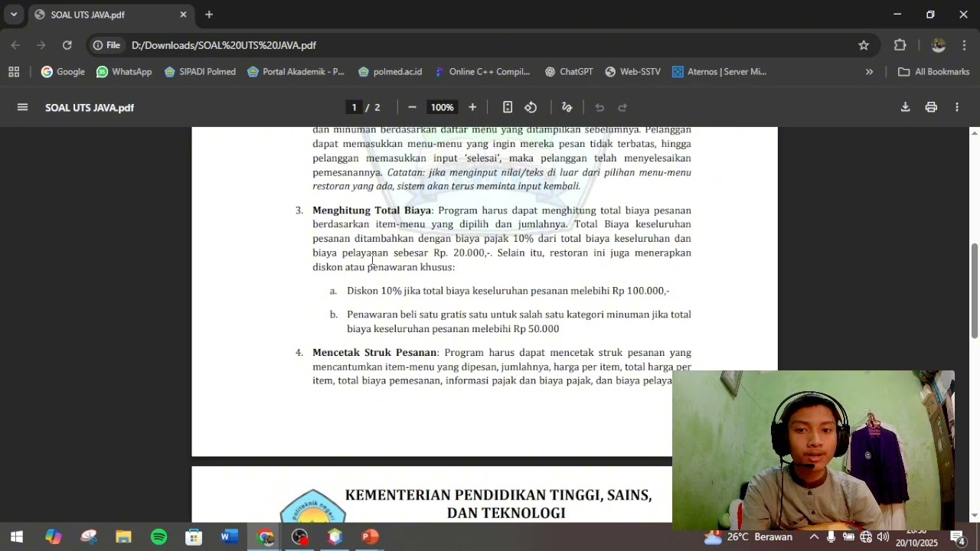Click the 'KEMENTERIAN PENDIDIKAN TINGGI, SAINS,' header text
980x551 pixels.
pos(498,495)
